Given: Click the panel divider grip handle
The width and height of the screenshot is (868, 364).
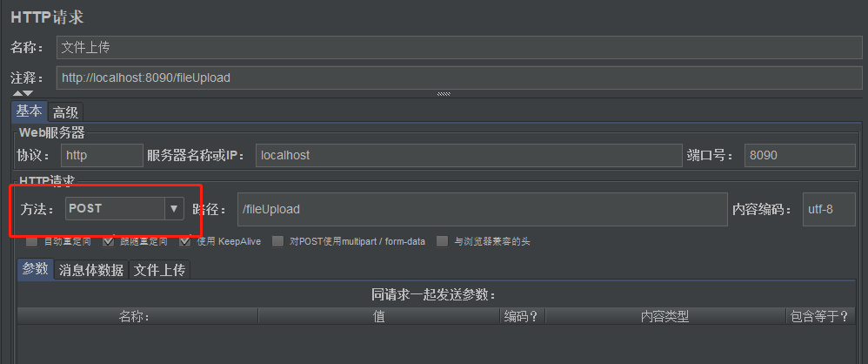Looking at the screenshot, I should (x=444, y=94).
